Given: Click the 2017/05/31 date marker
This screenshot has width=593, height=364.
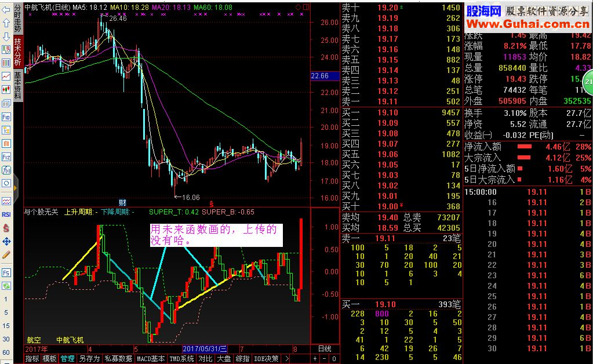Looking at the screenshot, I should (205, 349).
